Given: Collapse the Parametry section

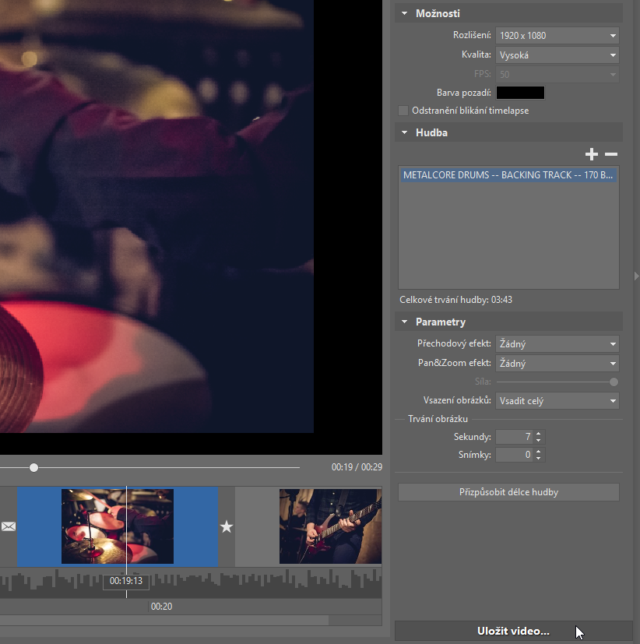Looking at the screenshot, I should (405, 322).
